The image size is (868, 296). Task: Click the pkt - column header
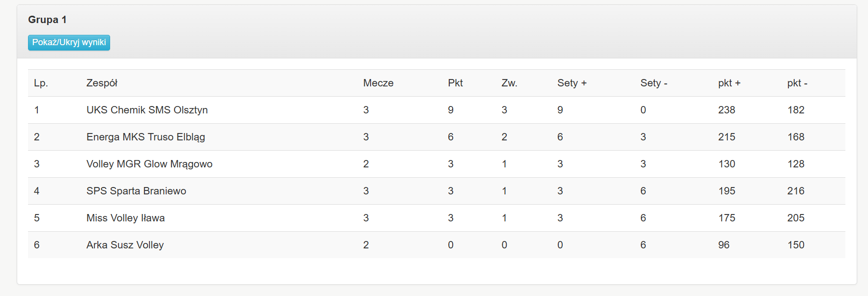coord(797,83)
